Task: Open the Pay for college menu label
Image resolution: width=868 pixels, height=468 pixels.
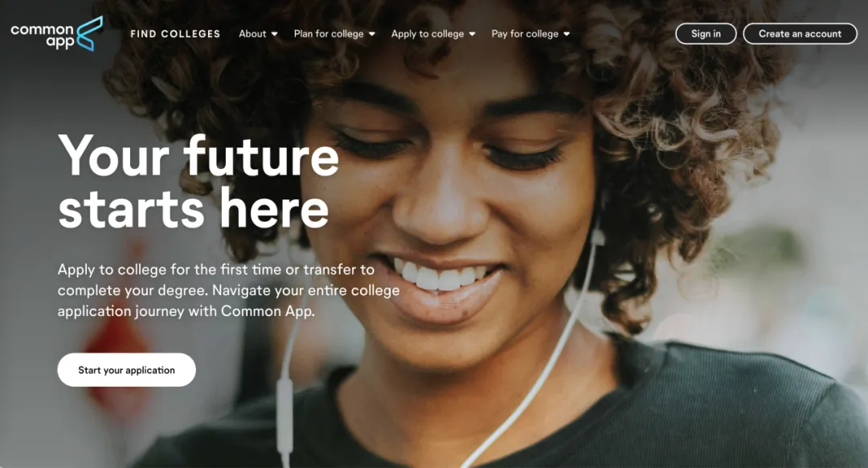Action: [x=525, y=34]
